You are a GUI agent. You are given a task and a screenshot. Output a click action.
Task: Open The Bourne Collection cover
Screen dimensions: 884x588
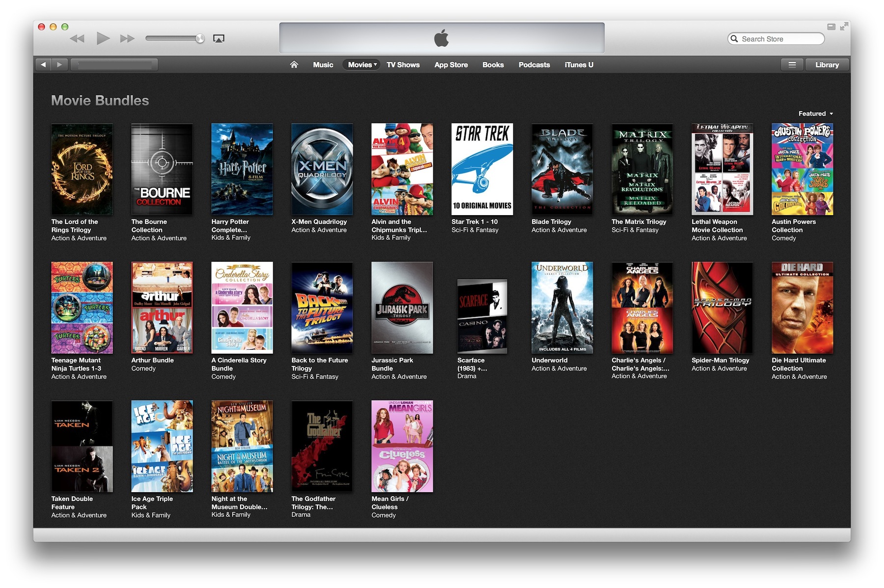coord(162,169)
